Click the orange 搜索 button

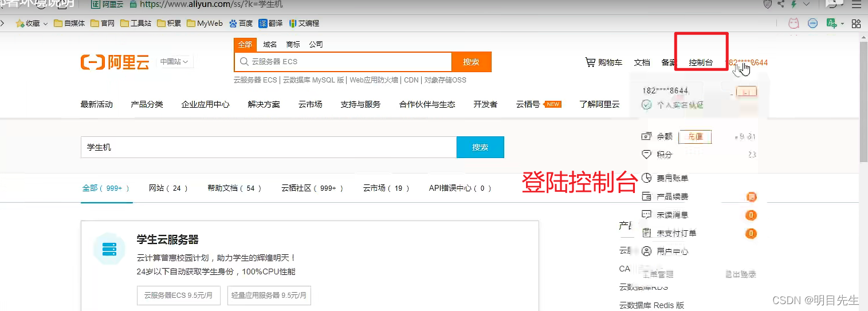[472, 62]
